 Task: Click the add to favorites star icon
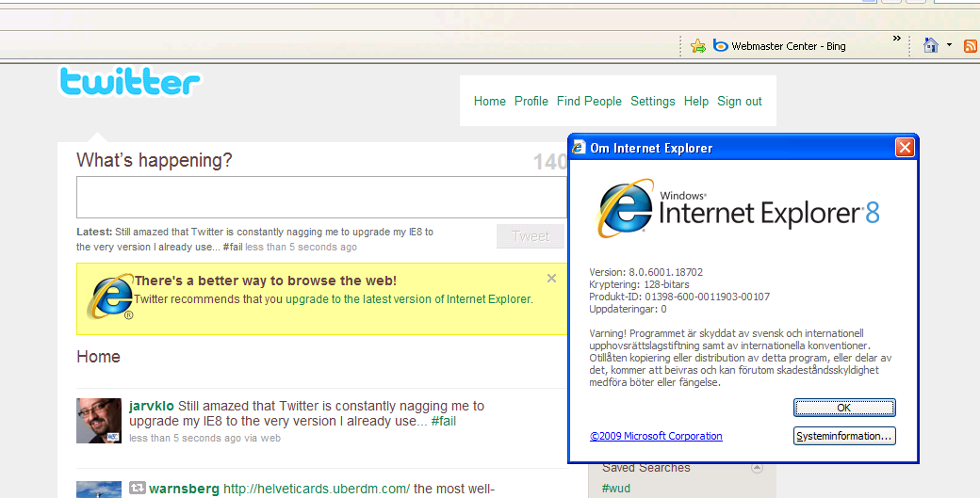point(698,45)
